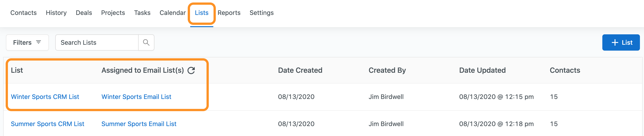Open the Settings tab
The width and height of the screenshot is (644, 136).
pyautogui.click(x=262, y=13)
